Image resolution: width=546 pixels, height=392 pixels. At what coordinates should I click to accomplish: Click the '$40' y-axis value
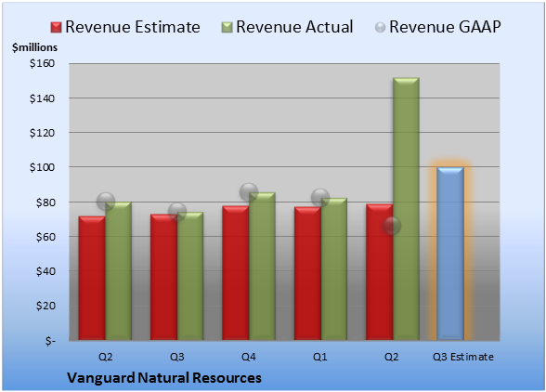[45, 271]
